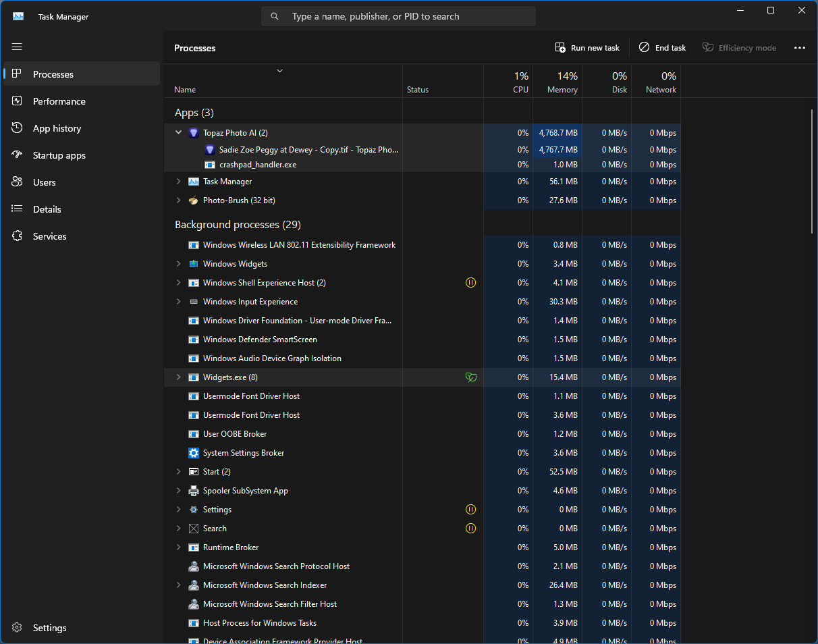Click the 4,768.7 MB memory cell
The height and width of the screenshot is (644, 818).
pyautogui.click(x=557, y=133)
